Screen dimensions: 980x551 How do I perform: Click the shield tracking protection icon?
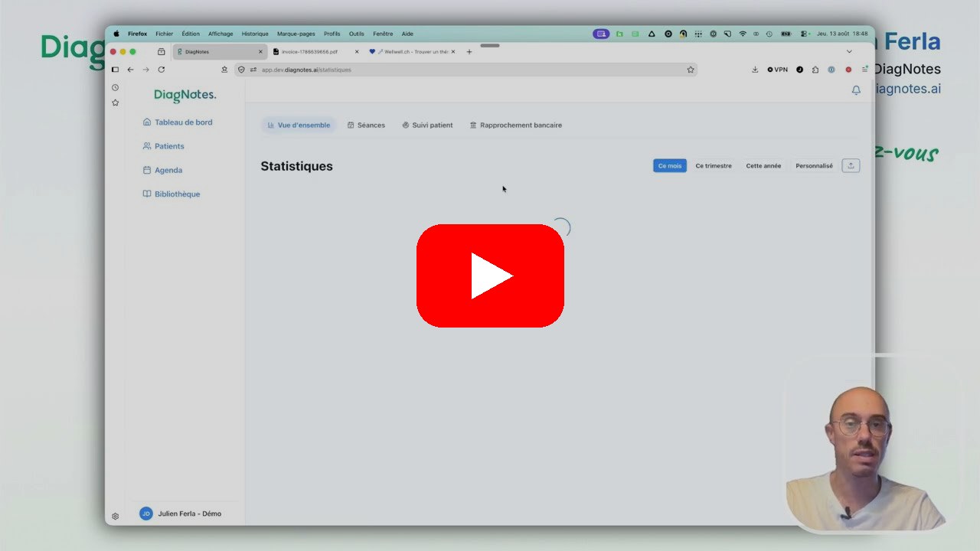[241, 70]
